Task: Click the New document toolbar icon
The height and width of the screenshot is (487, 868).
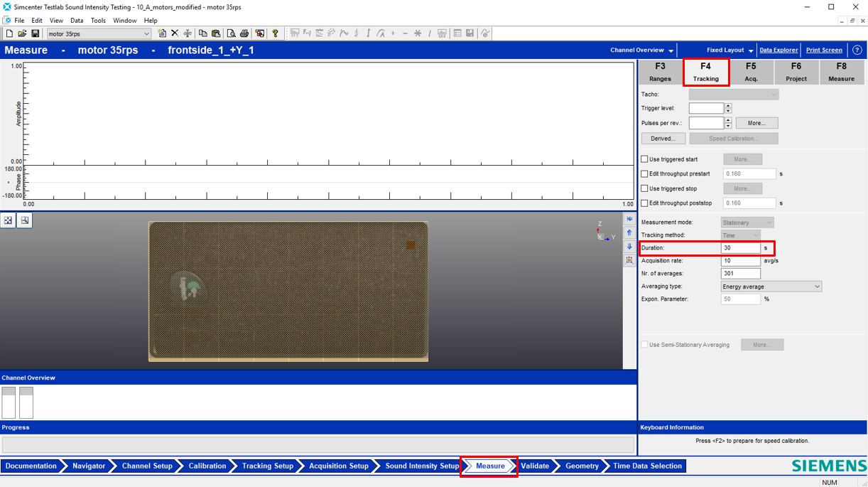Action: point(9,33)
